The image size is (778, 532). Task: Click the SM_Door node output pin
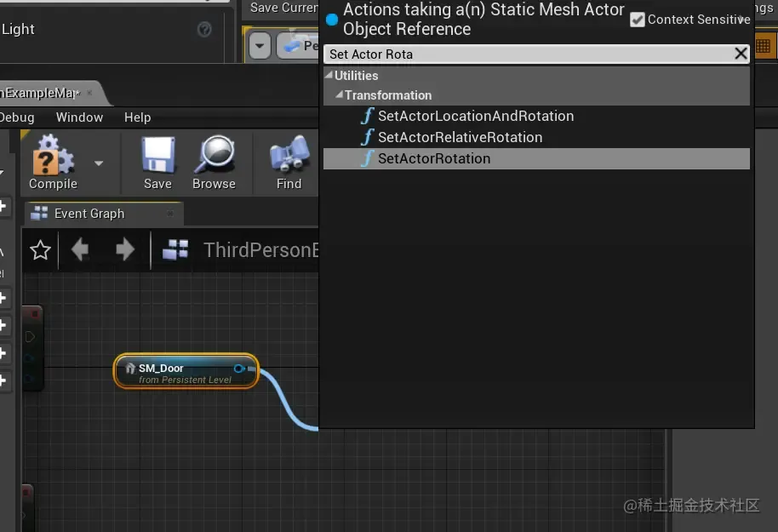pos(238,369)
